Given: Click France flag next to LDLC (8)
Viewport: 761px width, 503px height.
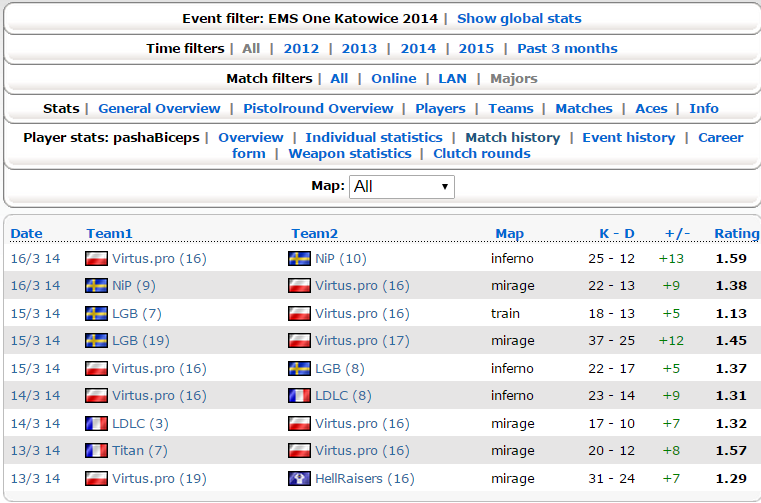Looking at the screenshot, I should point(299,396).
